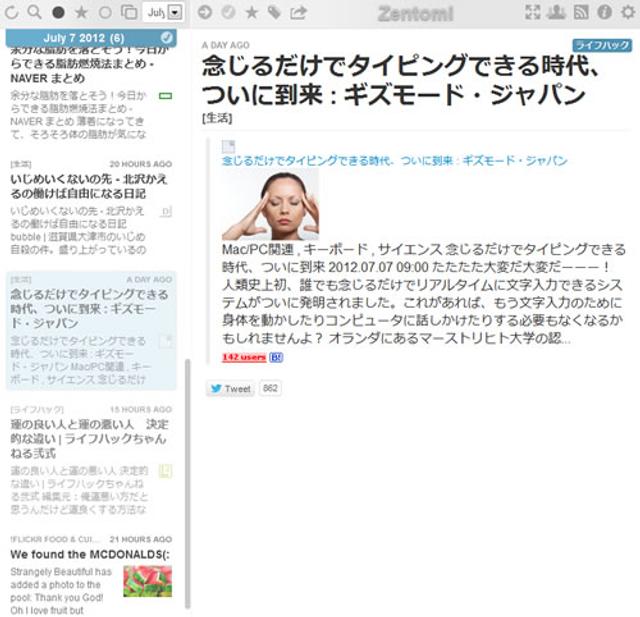
Task: Filter starred items in left toolbar
Action: 82,12
